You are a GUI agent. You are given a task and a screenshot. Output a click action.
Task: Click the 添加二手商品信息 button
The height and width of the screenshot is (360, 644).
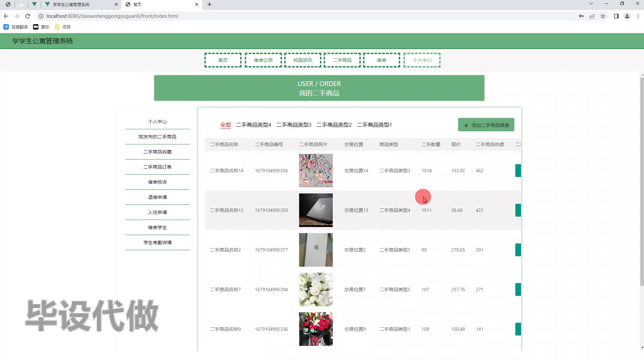486,125
